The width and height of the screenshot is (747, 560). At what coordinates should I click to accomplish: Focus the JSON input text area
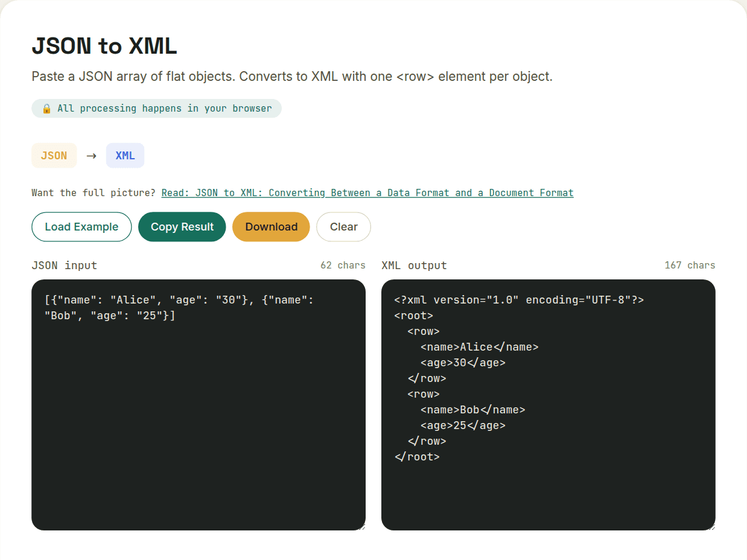199,405
